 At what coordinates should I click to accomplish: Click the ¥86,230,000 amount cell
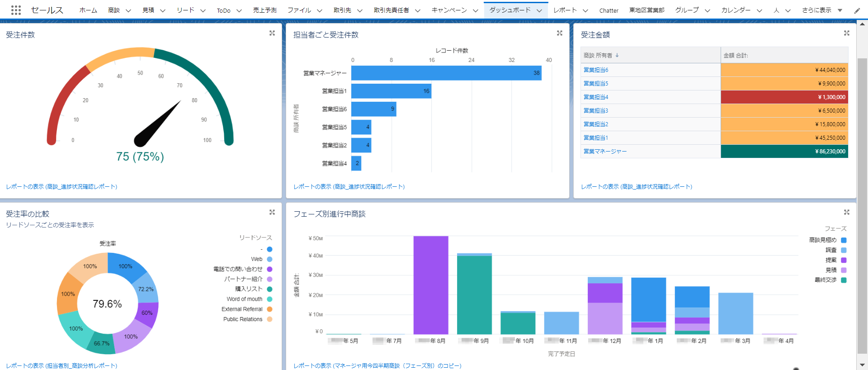point(784,151)
